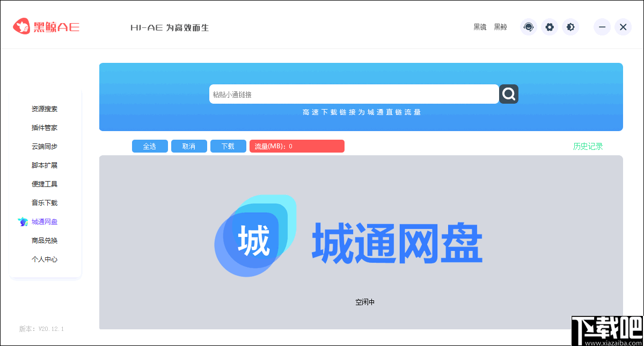The width and height of the screenshot is (644, 346).
Task: Click the 粘贴小通链接 input field
Action: click(x=354, y=94)
